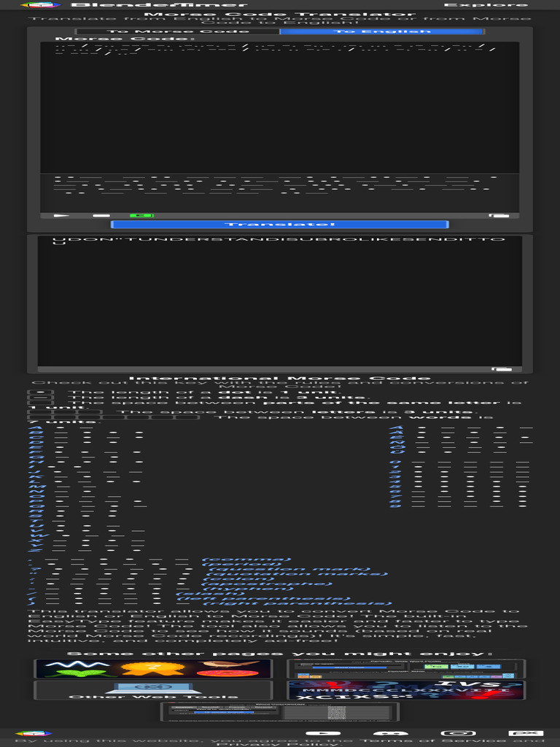The image size is (560, 747).
Task: Toggle the green control in the playback bar
Action: point(141,216)
